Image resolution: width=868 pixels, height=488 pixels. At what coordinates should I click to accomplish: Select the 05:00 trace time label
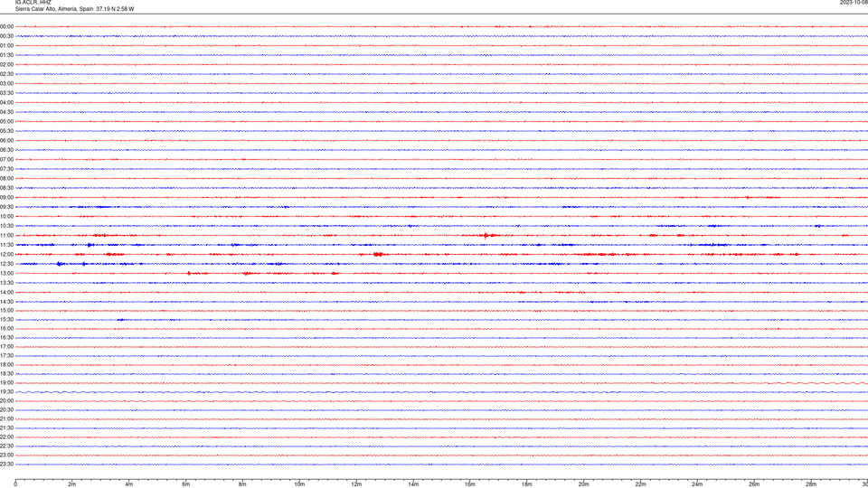[6, 122]
